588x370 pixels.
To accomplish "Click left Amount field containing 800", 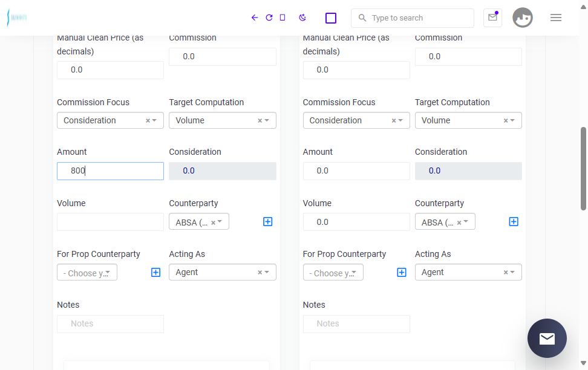I will tap(110, 171).
